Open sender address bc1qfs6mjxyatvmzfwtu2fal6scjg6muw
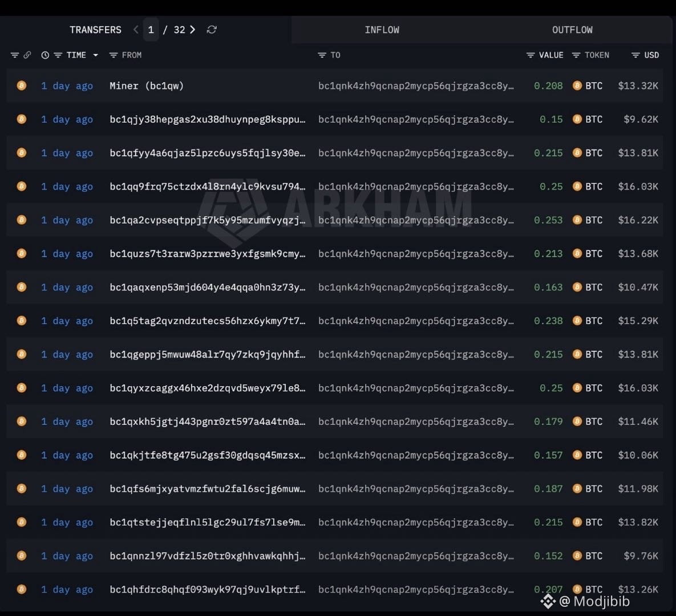 pyautogui.click(x=208, y=489)
